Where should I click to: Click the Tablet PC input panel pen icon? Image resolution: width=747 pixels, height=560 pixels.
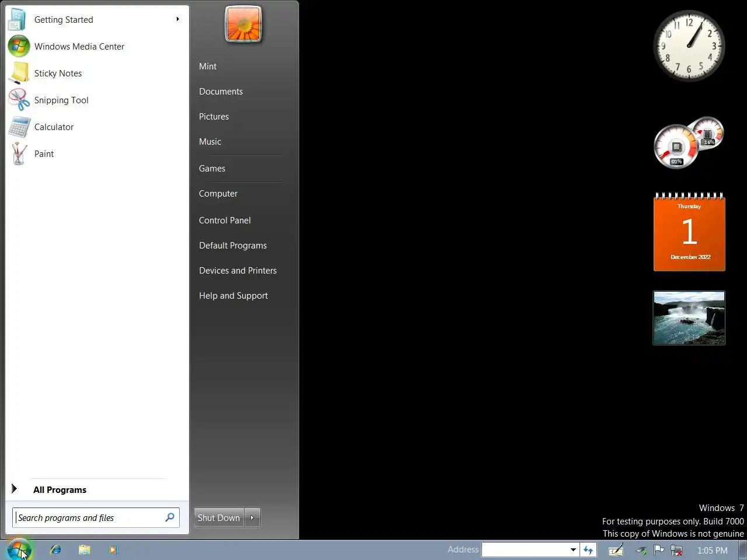(616, 549)
